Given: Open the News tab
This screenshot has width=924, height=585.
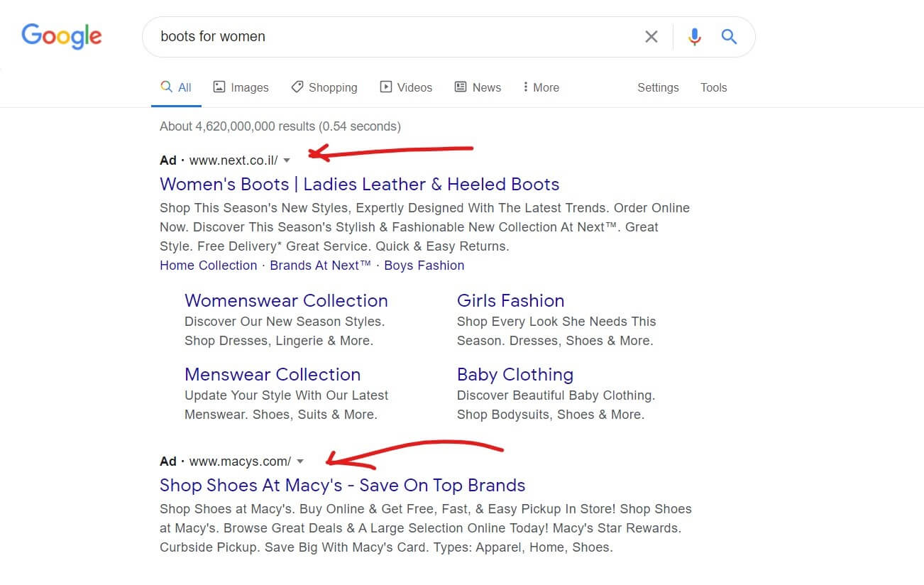Looking at the screenshot, I should click(478, 87).
